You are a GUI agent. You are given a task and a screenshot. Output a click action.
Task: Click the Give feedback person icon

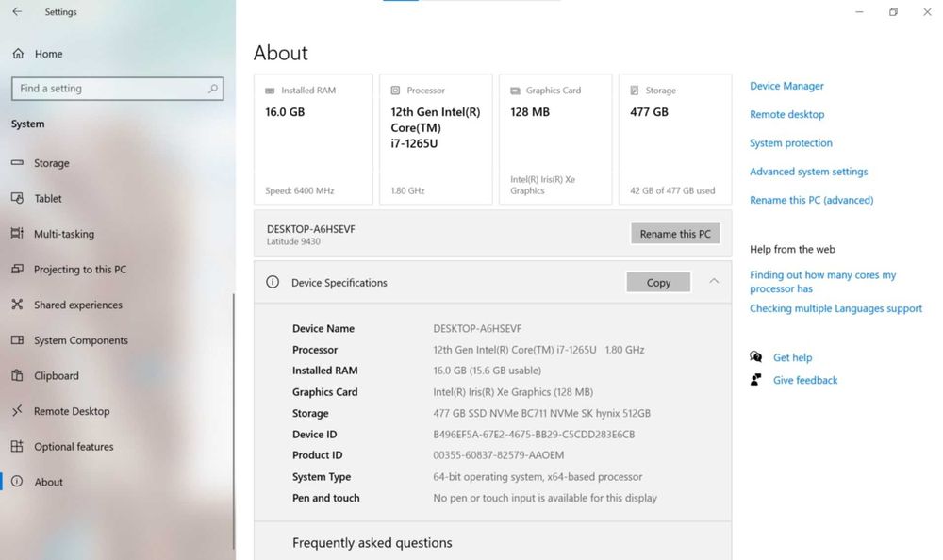pyautogui.click(x=756, y=380)
